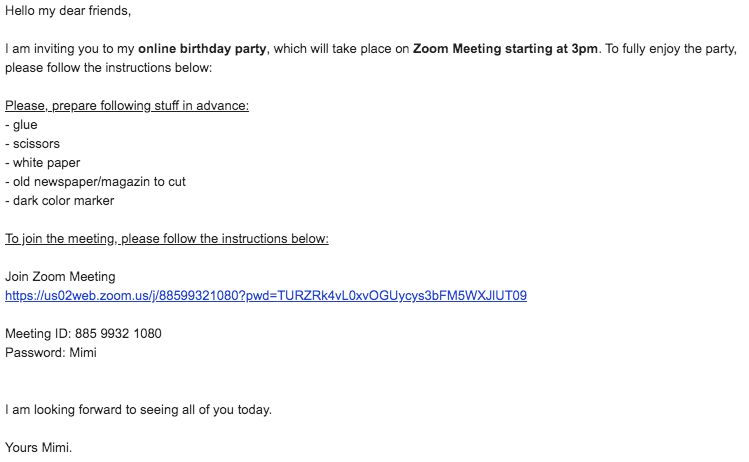Click the bold 'Zoom Meeting starting at 3pm' text
The image size is (749, 462).
click(x=505, y=49)
